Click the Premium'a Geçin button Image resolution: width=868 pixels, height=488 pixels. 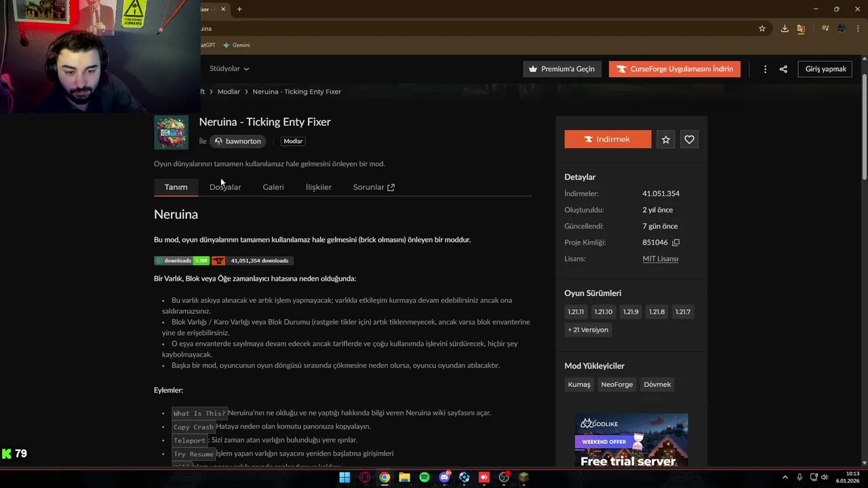tap(562, 69)
